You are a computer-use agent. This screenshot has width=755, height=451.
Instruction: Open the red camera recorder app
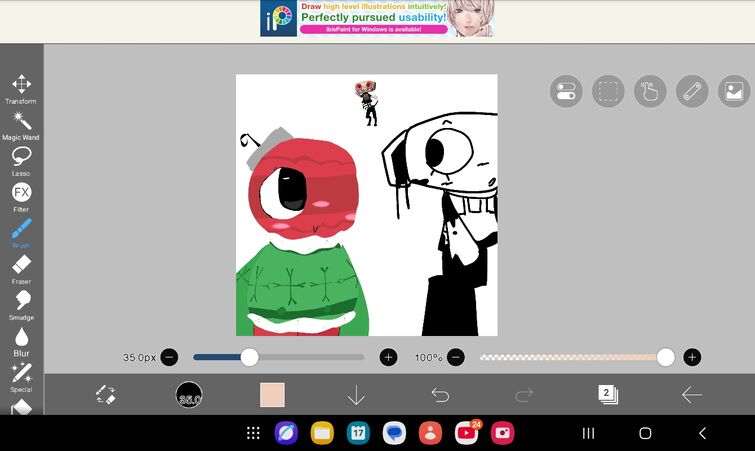click(503, 433)
